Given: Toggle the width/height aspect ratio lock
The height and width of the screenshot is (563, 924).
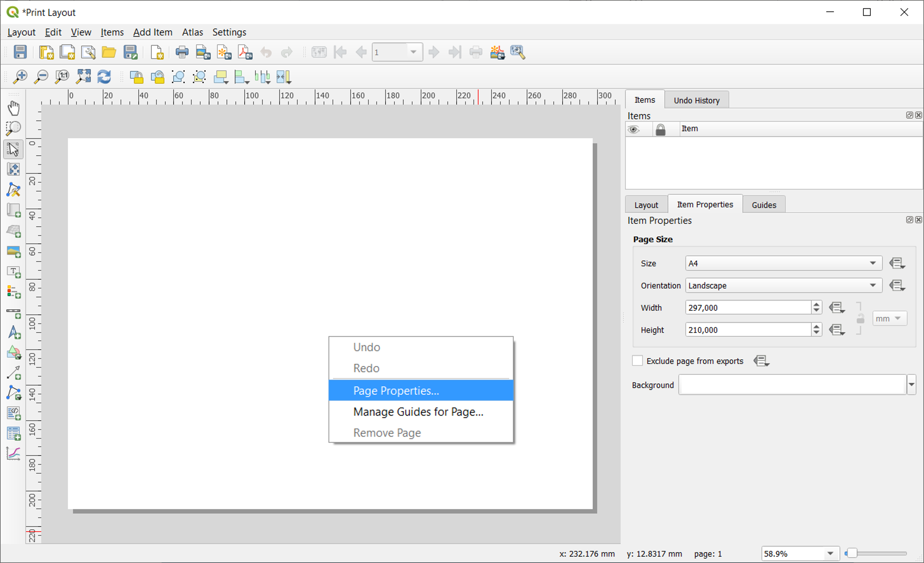Looking at the screenshot, I should point(860,318).
